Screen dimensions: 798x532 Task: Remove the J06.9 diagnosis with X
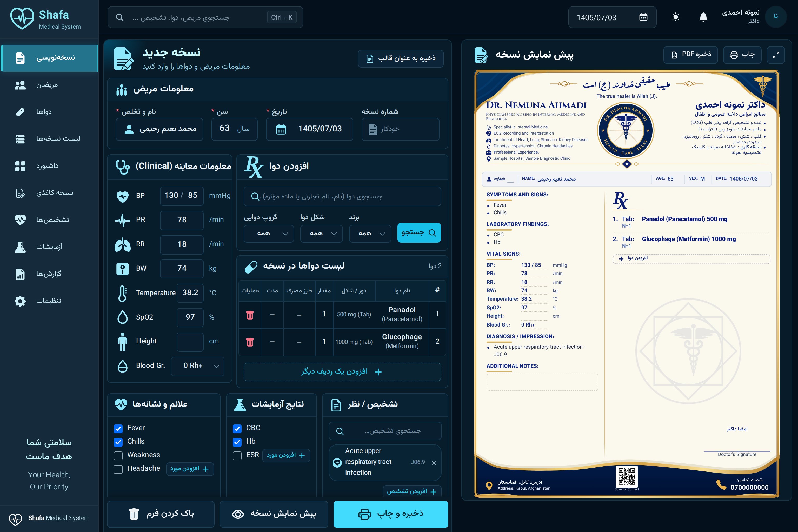click(x=434, y=463)
